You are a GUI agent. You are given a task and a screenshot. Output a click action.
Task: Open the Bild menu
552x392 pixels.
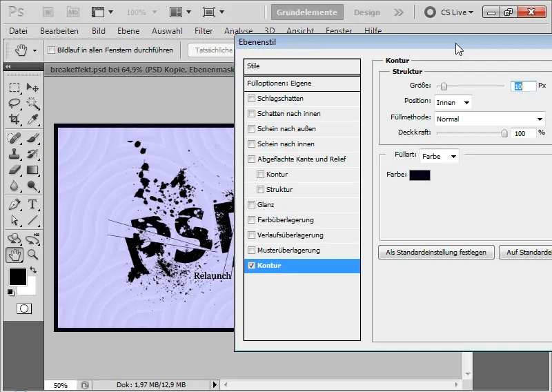pos(99,31)
